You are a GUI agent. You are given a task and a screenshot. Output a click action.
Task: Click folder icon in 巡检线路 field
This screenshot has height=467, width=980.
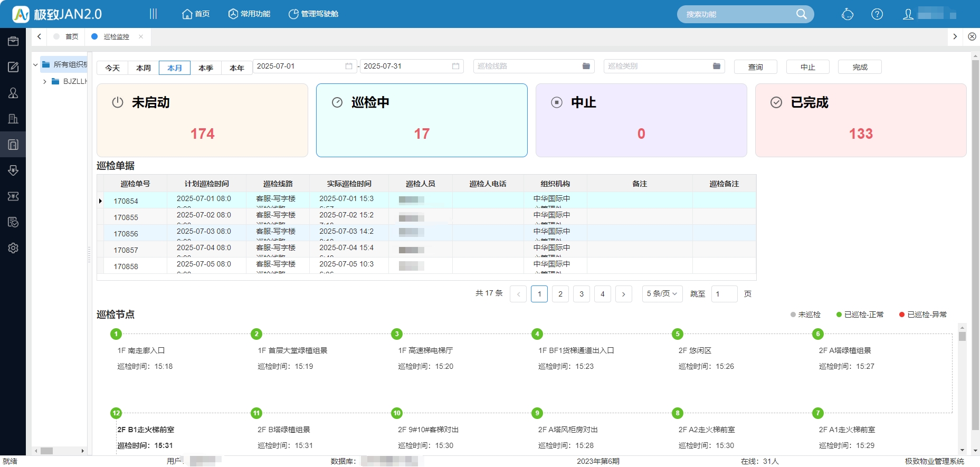586,66
